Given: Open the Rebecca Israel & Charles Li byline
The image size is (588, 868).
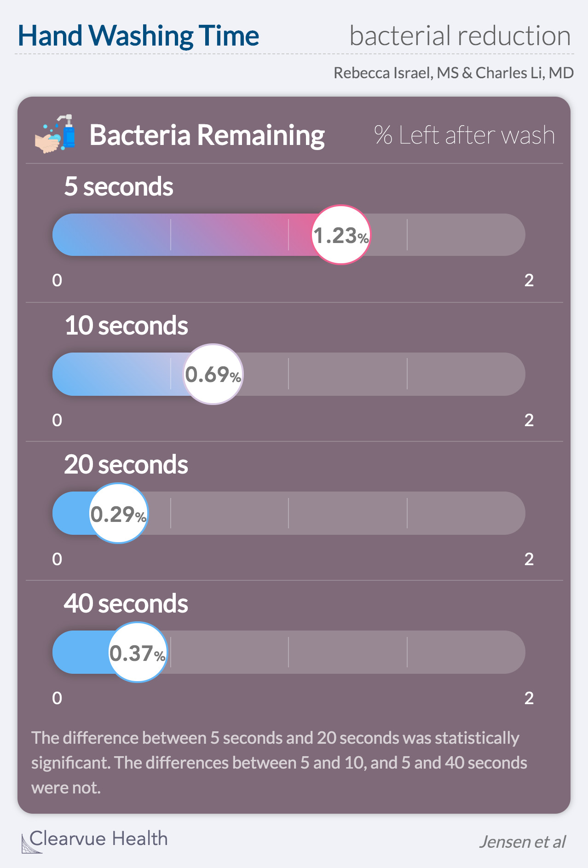Looking at the screenshot, I should [454, 73].
